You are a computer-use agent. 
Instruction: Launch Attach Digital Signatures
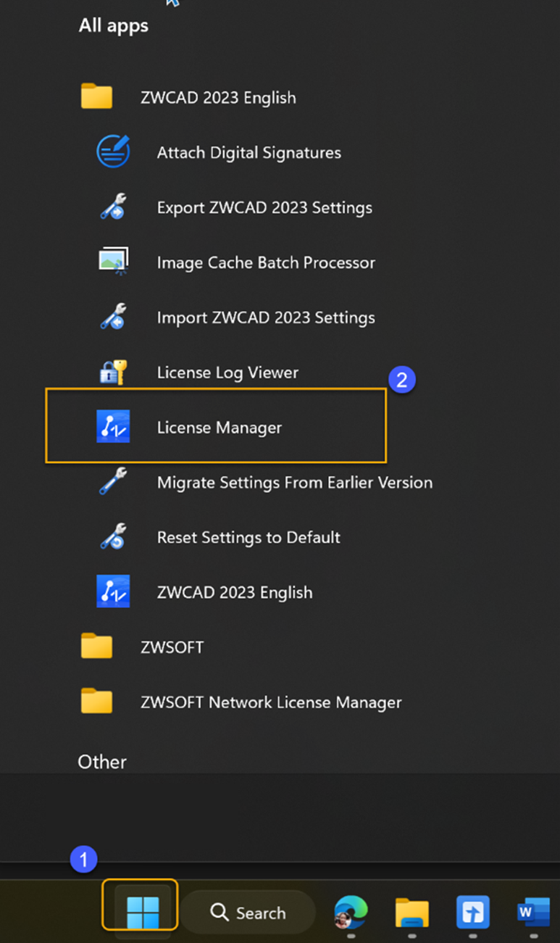click(249, 153)
